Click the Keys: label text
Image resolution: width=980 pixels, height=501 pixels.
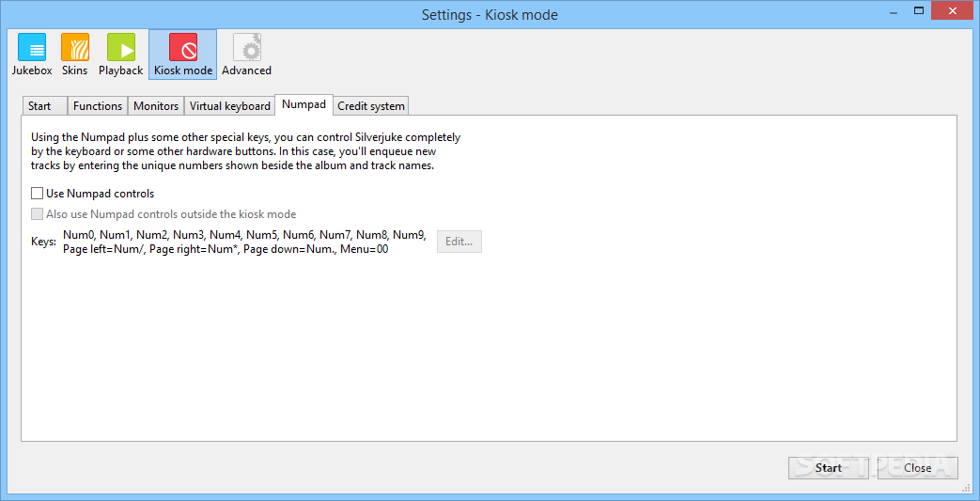tap(44, 242)
